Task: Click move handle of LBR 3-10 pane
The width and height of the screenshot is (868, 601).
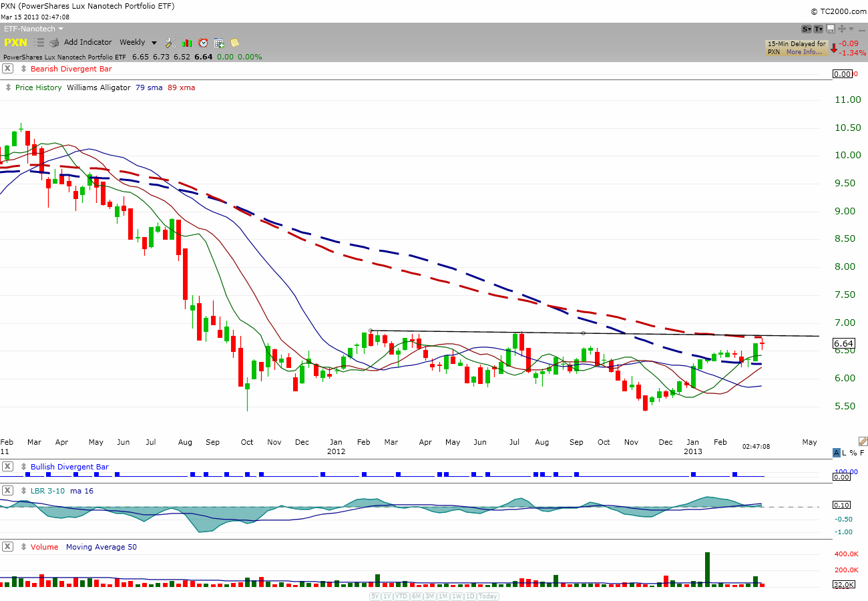Action: tap(24, 491)
